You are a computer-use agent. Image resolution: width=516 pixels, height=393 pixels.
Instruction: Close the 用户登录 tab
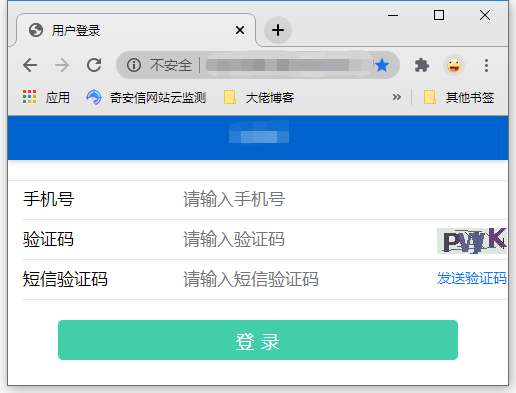point(240,30)
